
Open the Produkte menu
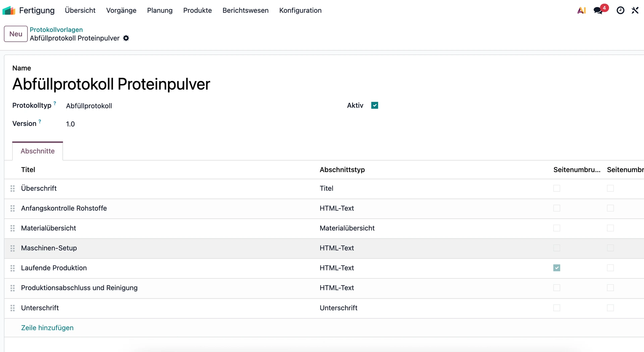click(x=198, y=10)
